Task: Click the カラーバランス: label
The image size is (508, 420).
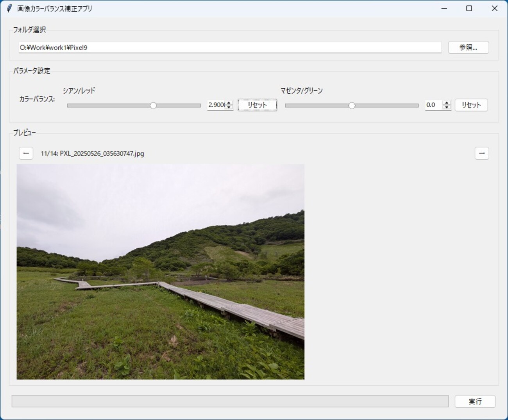Action: click(37, 99)
